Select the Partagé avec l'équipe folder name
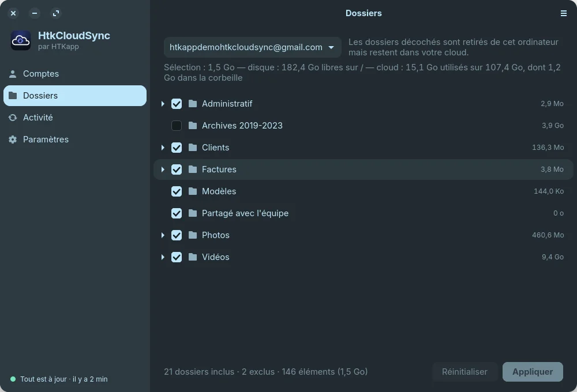 point(245,213)
